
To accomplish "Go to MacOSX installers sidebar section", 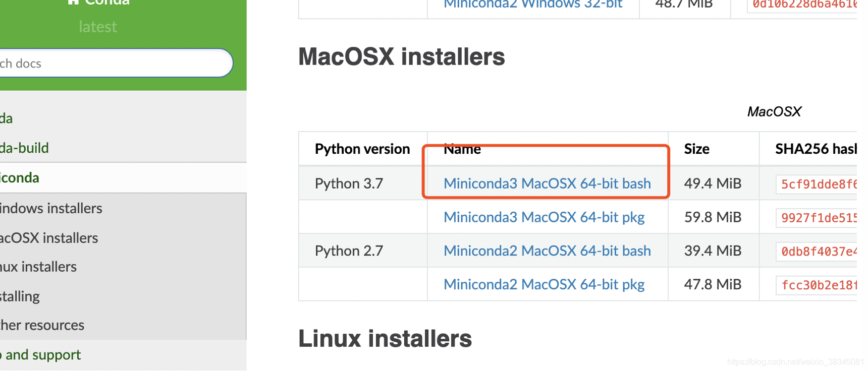I will click(49, 237).
